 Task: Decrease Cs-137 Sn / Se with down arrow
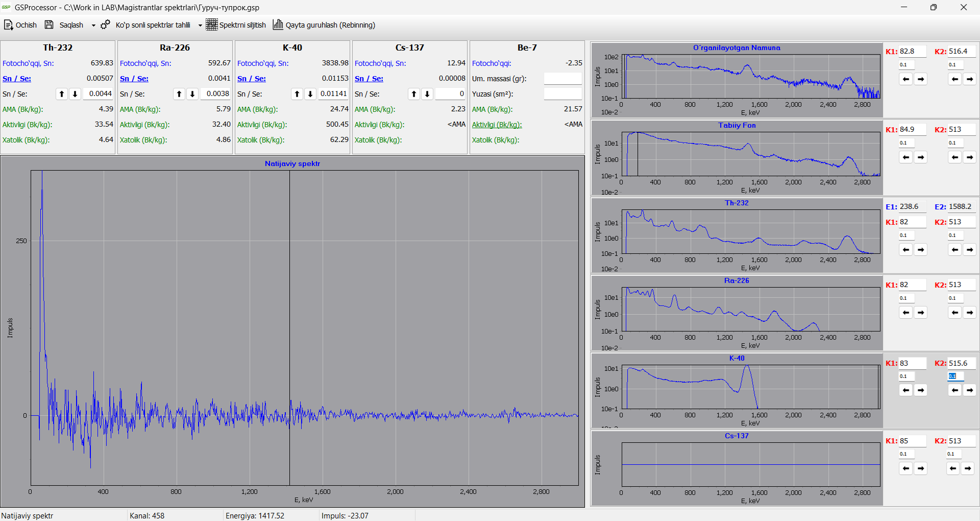tap(427, 94)
